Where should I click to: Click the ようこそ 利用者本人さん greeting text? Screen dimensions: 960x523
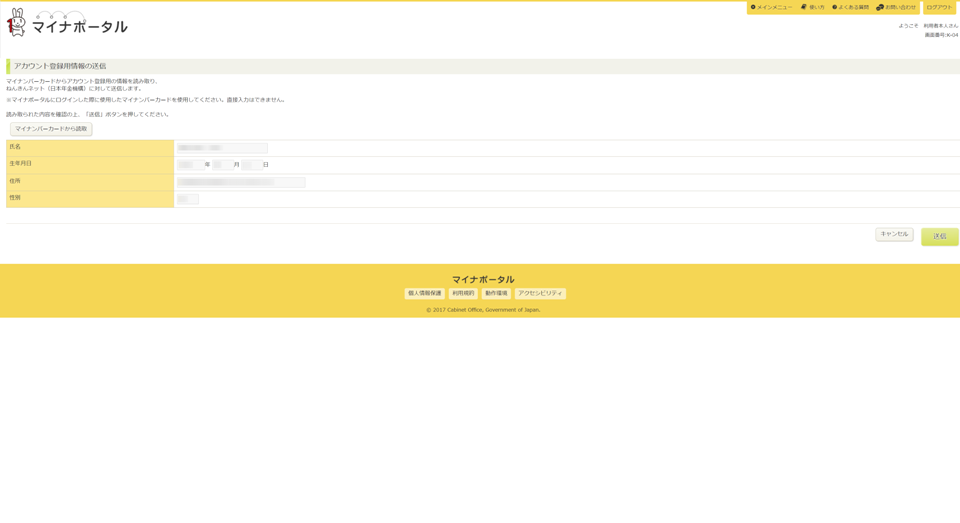click(928, 26)
